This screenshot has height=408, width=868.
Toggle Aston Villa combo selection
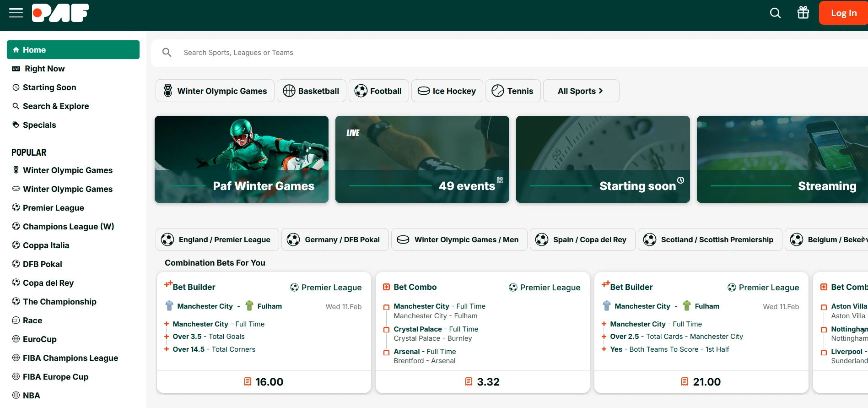(824, 307)
